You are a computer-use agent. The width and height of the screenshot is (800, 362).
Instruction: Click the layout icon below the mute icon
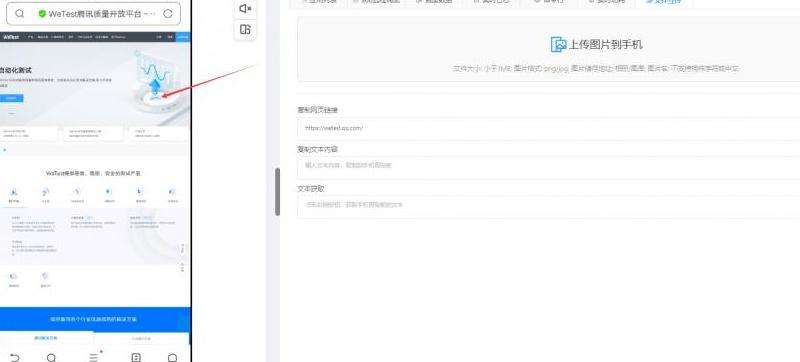coord(245,30)
